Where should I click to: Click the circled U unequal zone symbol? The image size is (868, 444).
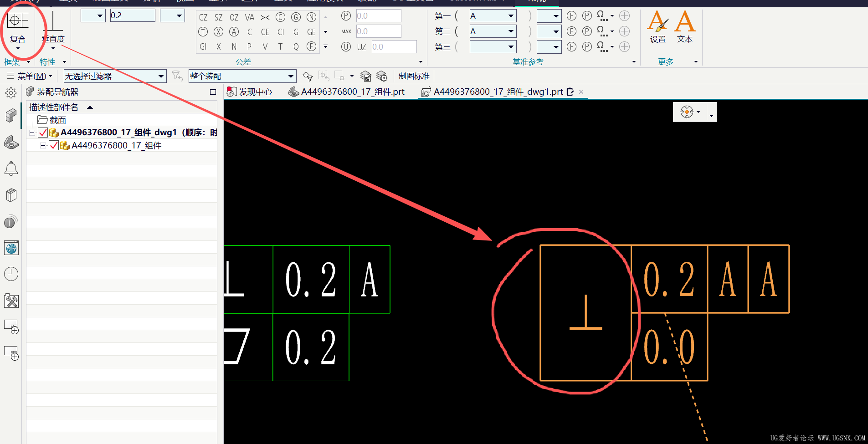(x=346, y=47)
